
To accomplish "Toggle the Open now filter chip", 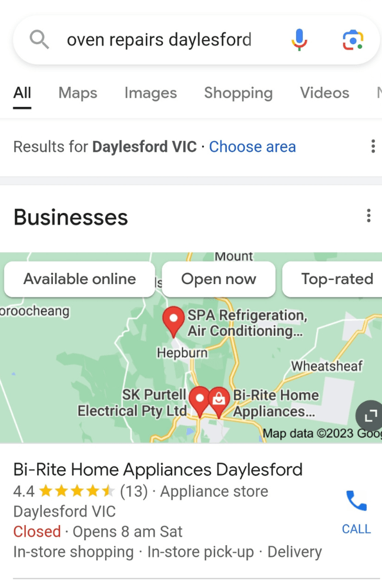I will click(x=219, y=279).
